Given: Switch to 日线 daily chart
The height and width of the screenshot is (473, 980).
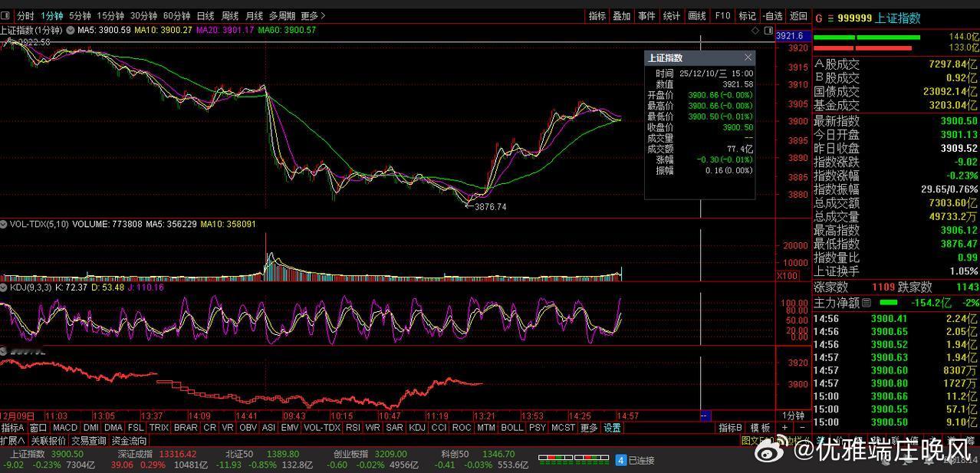Looking at the screenshot, I should [x=206, y=15].
